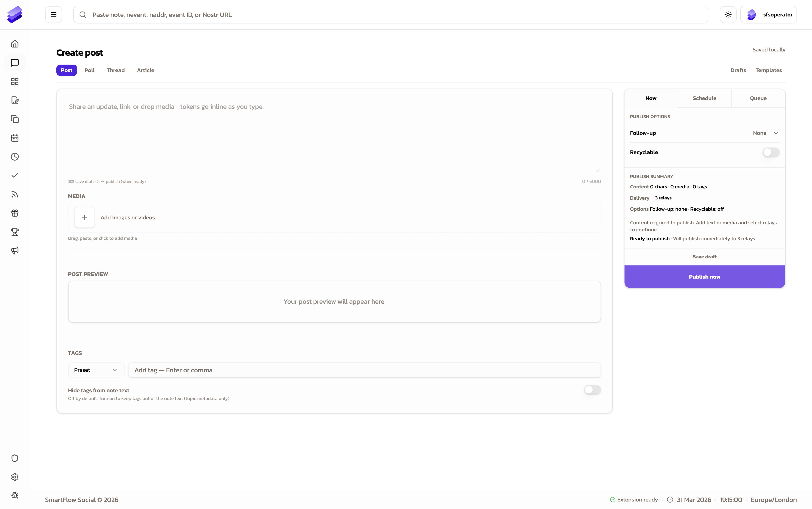Image resolution: width=812 pixels, height=509 pixels.
Task: Open the trophy icon in the sidebar
Action: coord(15,232)
